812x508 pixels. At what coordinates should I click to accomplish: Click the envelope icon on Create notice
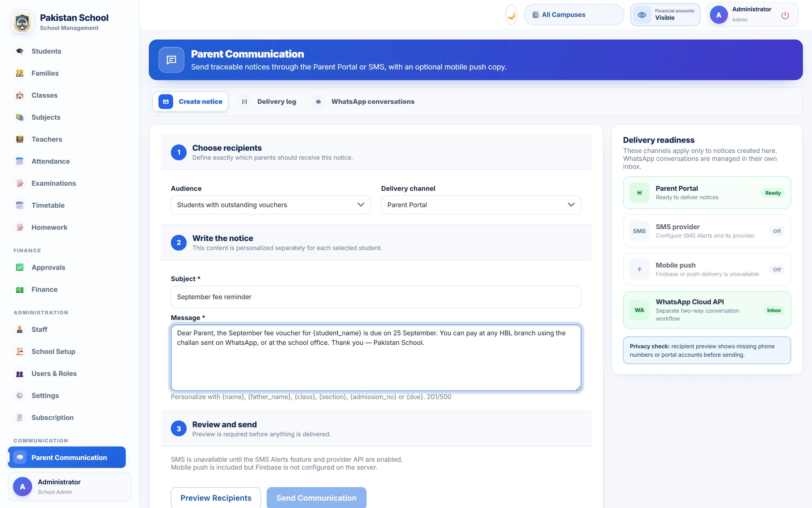[x=166, y=102]
